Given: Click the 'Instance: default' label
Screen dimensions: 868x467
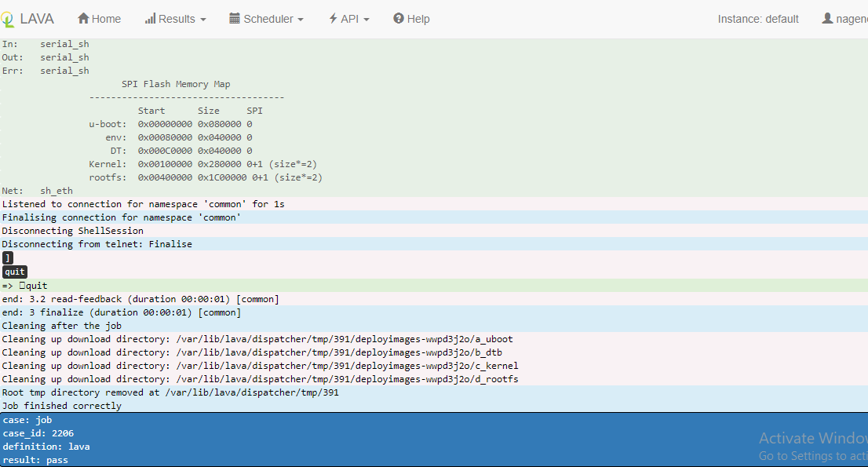Looking at the screenshot, I should tap(758, 19).
